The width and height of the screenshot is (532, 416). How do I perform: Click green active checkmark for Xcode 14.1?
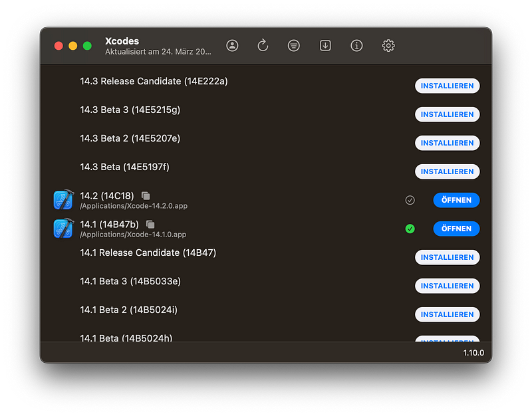[x=410, y=229]
